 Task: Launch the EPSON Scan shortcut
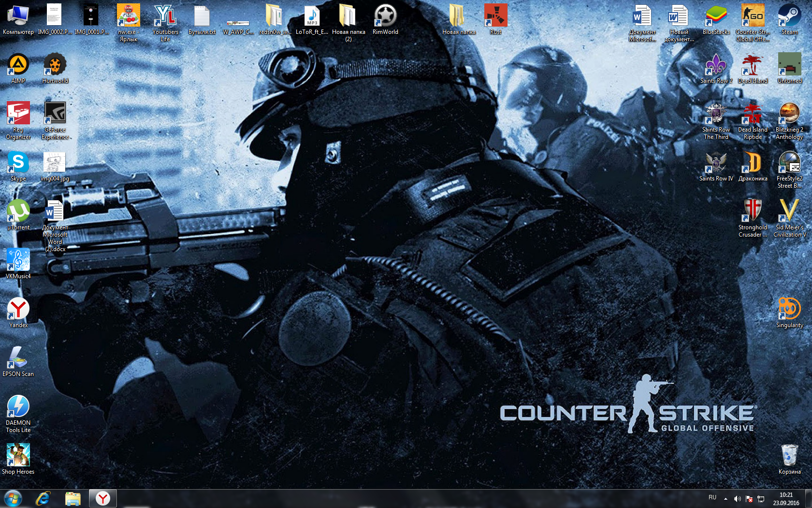(18, 361)
